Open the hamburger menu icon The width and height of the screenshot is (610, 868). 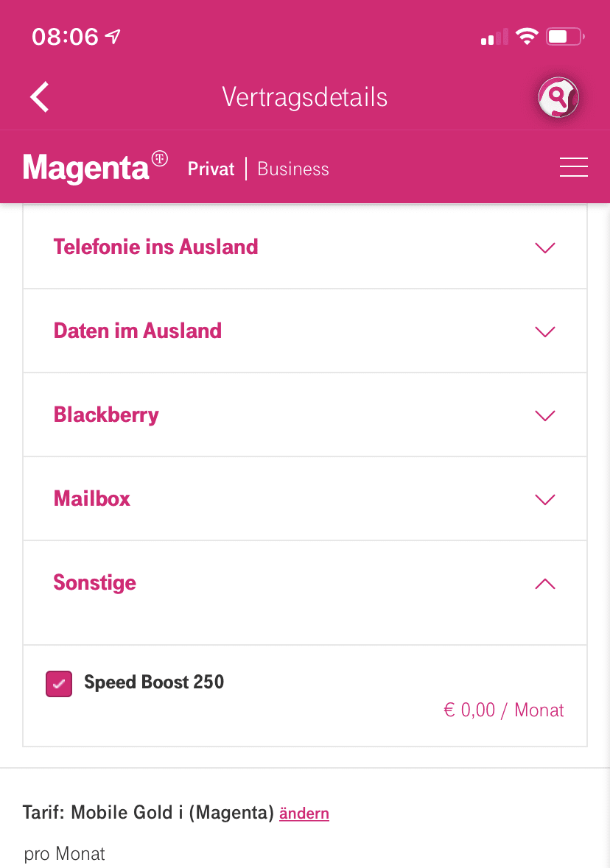[x=573, y=168]
